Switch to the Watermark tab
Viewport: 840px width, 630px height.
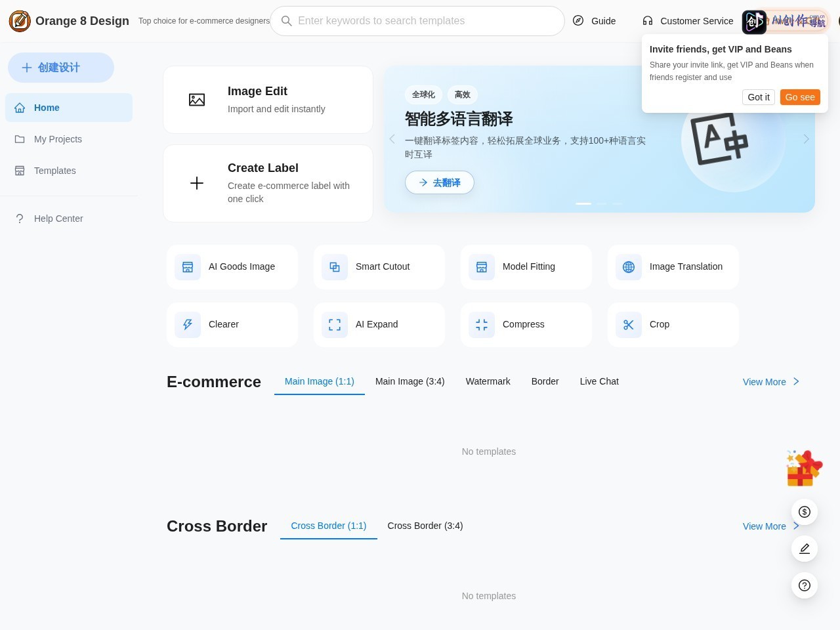click(x=488, y=381)
